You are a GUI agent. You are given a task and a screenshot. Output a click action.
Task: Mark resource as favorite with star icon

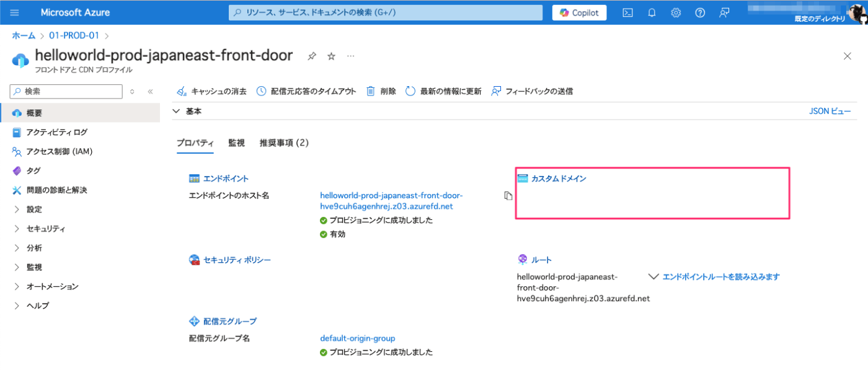[x=331, y=56]
